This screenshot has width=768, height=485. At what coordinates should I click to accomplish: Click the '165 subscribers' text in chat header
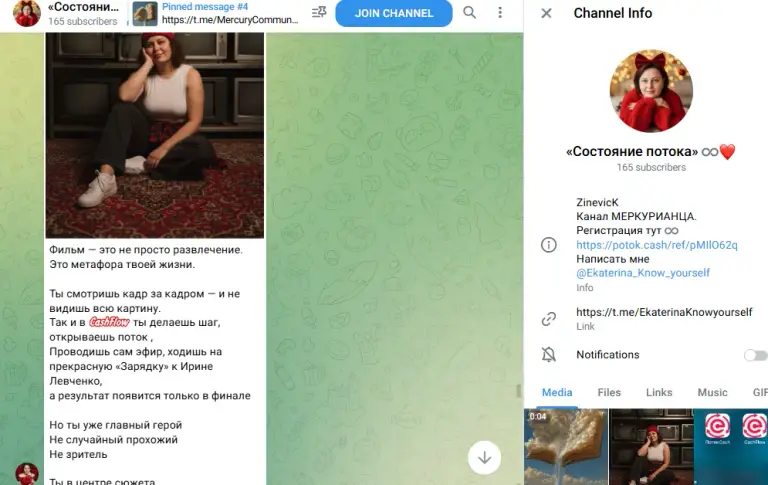pos(83,21)
